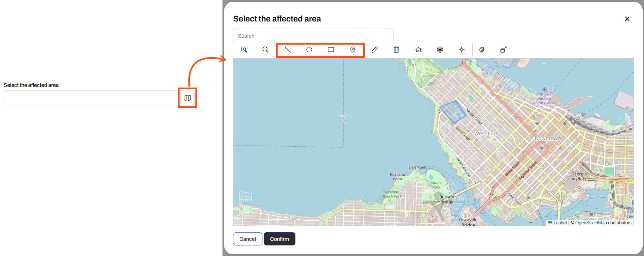Screen dimensions: 644x256
Task: Go to home map view
Action: 418,50
